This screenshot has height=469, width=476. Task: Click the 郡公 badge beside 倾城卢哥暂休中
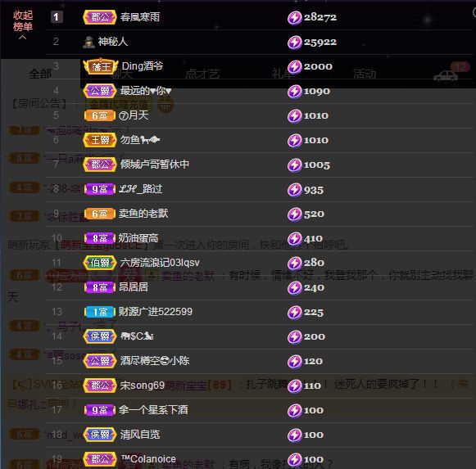tap(100, 165)
